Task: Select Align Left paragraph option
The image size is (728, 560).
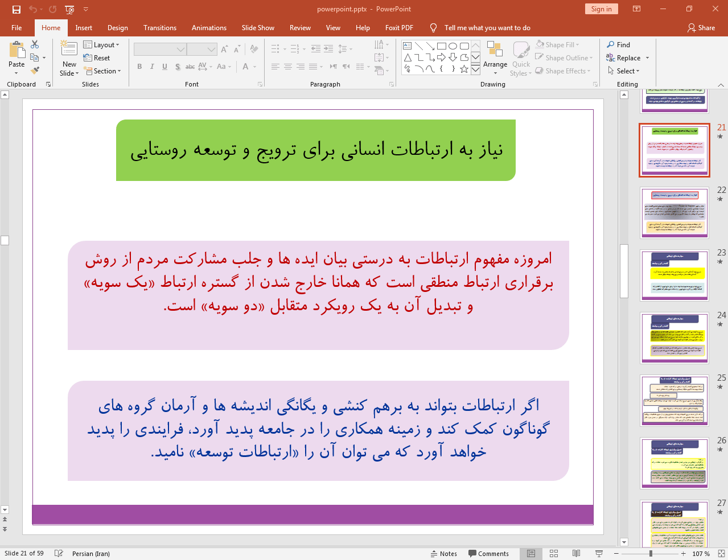Action: [275, 67]
